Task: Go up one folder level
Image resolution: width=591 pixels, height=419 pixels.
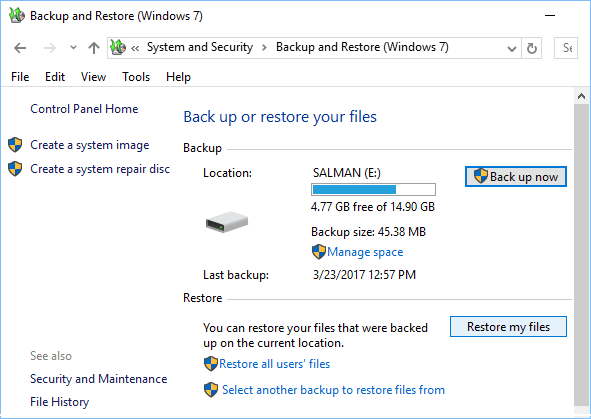Action: (x=94, y=48)
